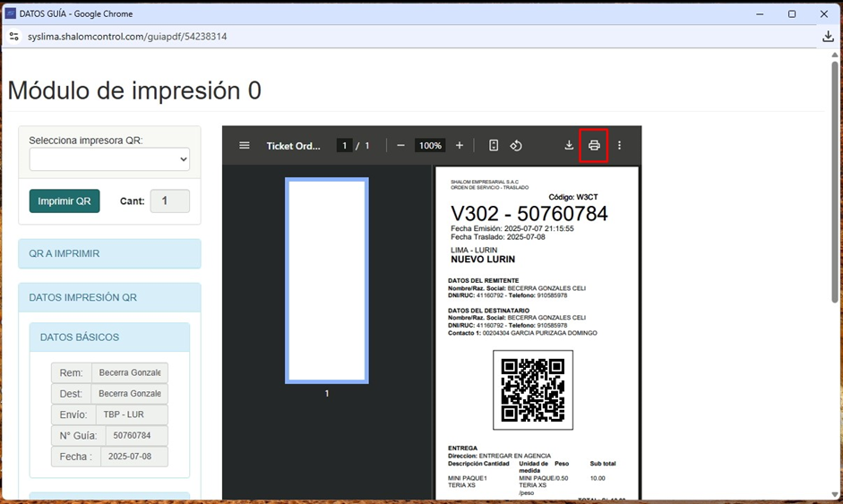Open Chrome download icon in address bar
Viewport: 843px width, 504px height.
tap(828, 37)
